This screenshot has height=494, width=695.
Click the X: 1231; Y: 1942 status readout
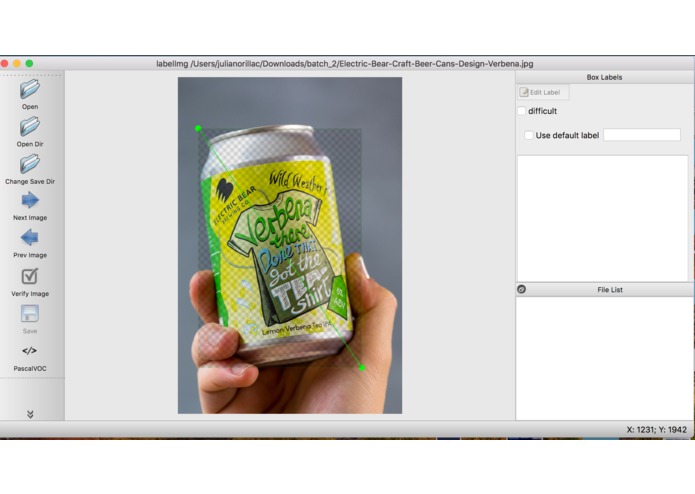point(656,430)
